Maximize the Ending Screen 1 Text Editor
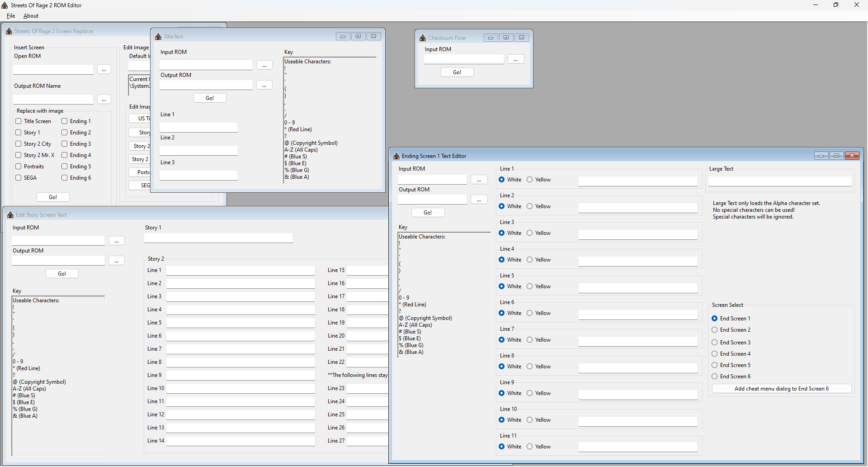 837,156
